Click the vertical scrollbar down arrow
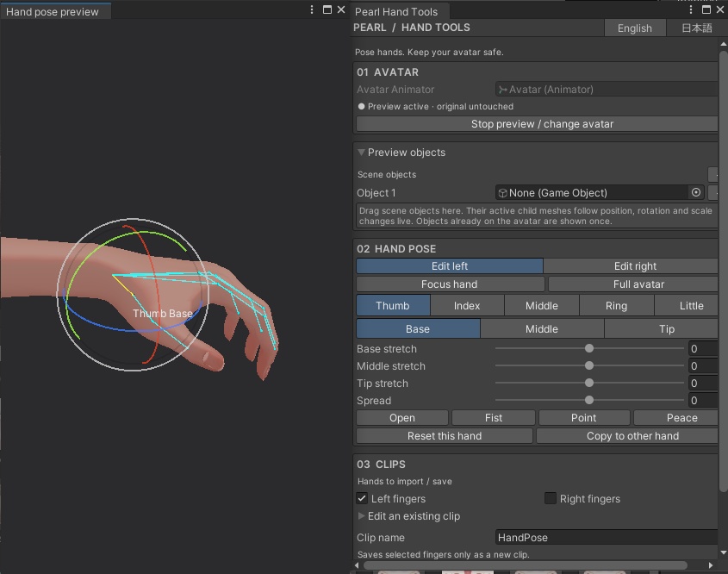Image resolution: width=728 pixels, height=574 pixels. coord(723,552)
